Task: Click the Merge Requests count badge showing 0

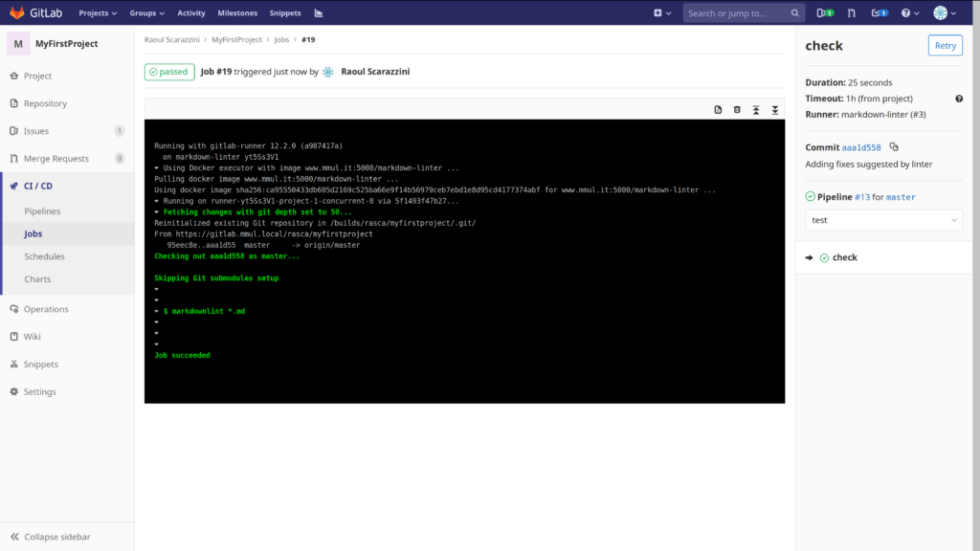Action: (x=120, y=158)
